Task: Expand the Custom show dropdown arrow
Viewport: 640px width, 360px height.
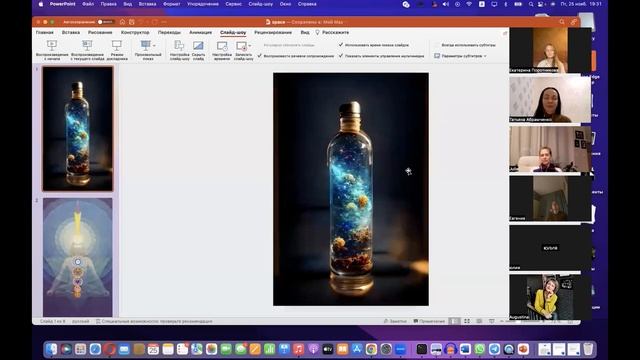Action: (154, 45)
